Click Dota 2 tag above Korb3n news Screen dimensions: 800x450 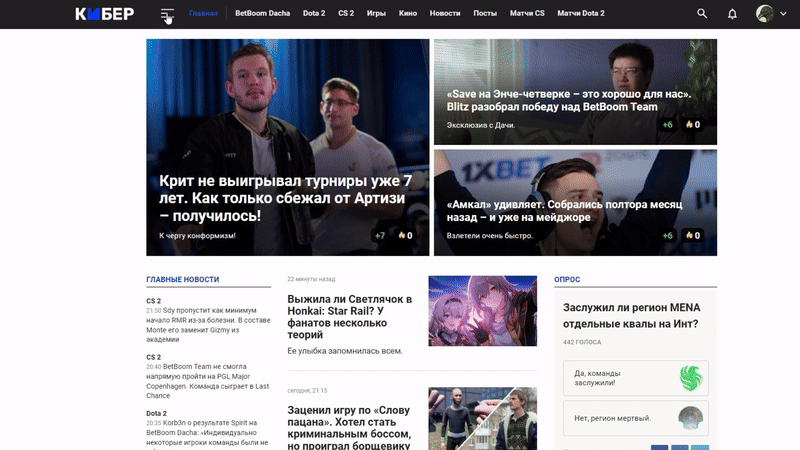pos(156,413)
